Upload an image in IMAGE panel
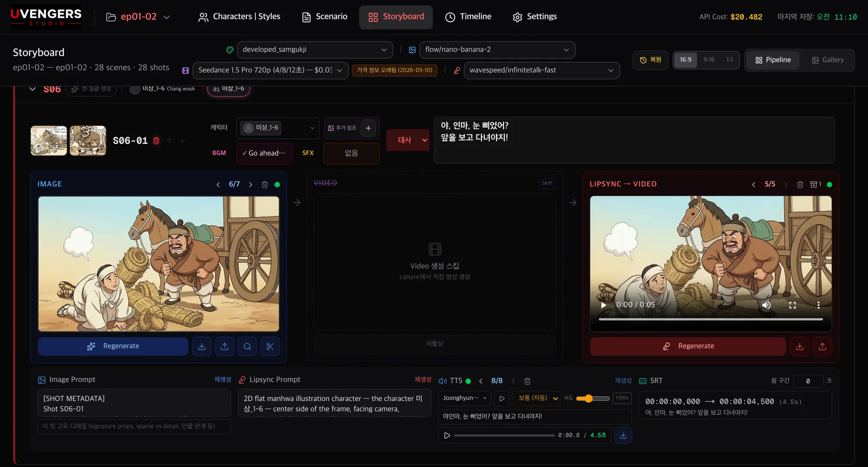This screenshot has height=467, width=868. [224, 346]
